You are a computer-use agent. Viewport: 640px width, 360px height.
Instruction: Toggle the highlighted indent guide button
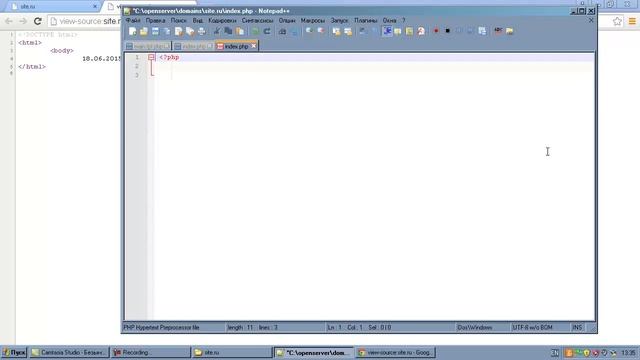tap(387, 31)
